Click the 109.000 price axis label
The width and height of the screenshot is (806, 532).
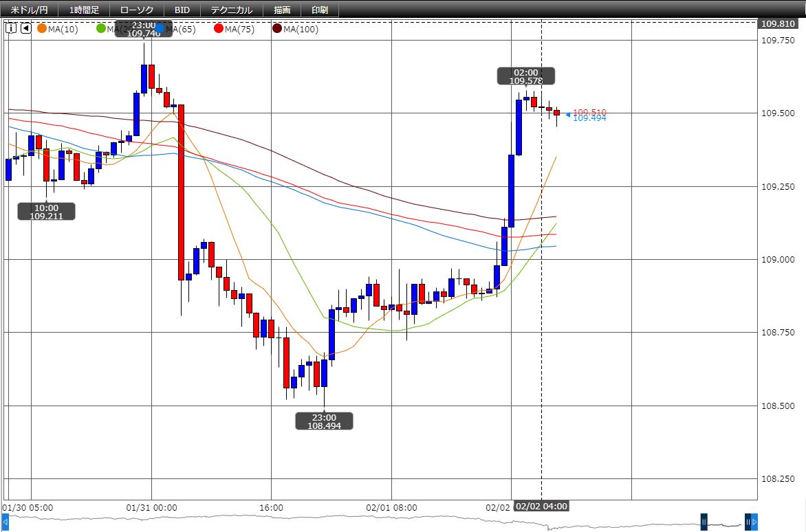point(778,260)
